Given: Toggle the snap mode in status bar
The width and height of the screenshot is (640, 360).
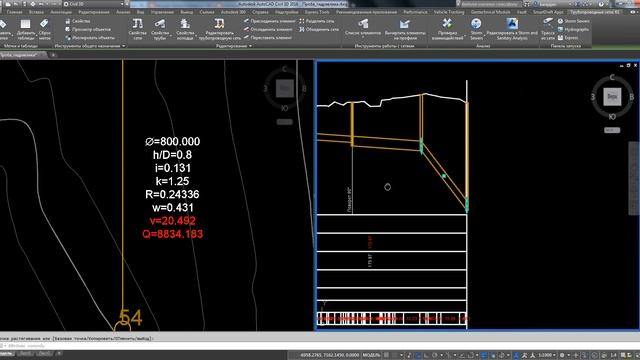Looking at the screenshot, I should [394, 355].
